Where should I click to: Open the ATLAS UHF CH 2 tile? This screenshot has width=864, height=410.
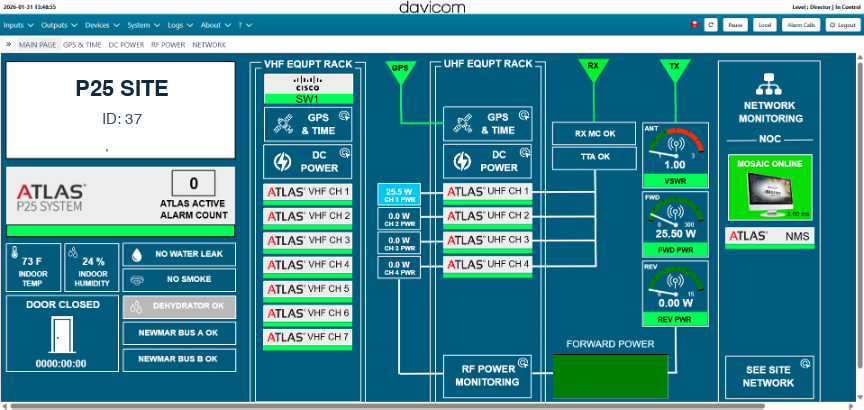point(488,218)
